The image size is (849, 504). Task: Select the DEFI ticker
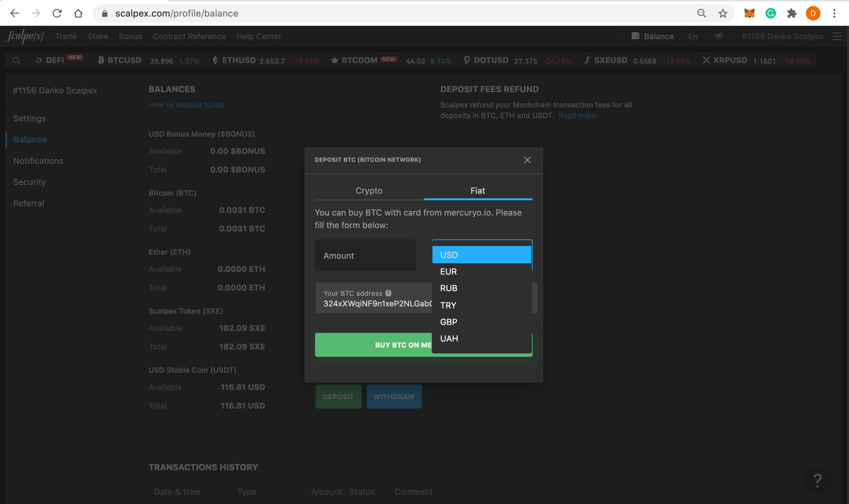(x=59, y=60)
